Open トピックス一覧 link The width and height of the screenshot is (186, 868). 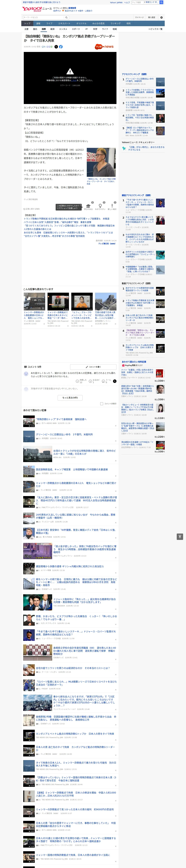click(x=155, y=29)
